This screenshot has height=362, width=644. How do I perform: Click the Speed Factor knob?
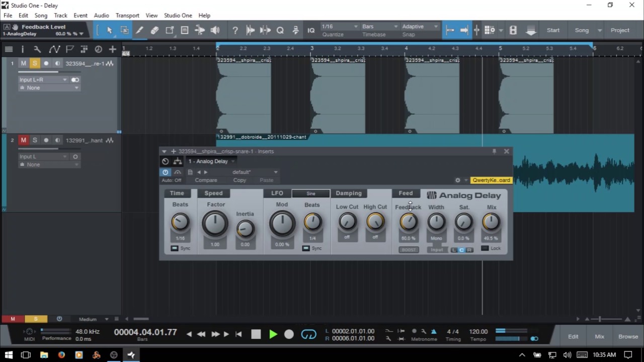pyautogui.click(x=215, y=224)
